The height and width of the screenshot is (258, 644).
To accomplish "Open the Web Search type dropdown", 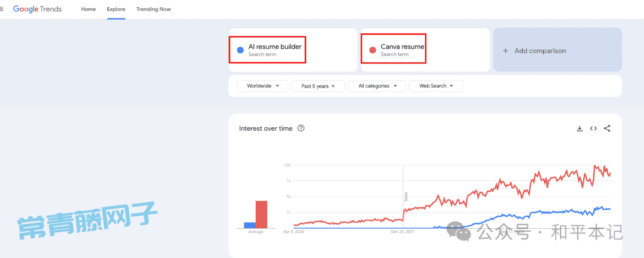I will 436,86.
